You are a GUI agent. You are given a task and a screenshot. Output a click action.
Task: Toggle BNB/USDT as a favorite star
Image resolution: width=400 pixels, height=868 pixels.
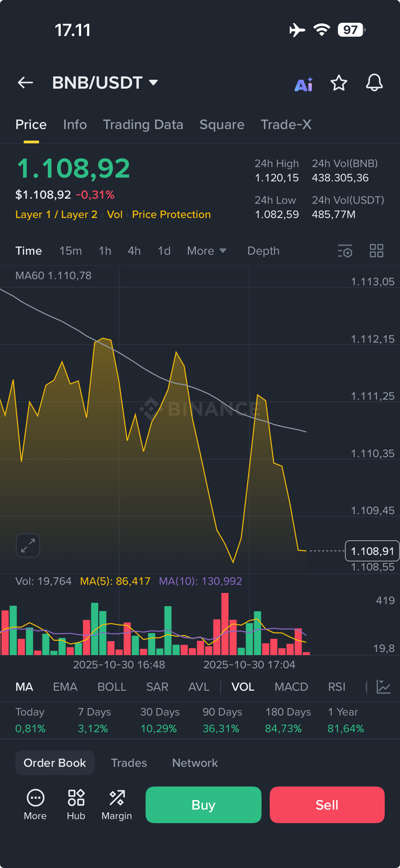(339, 83)
